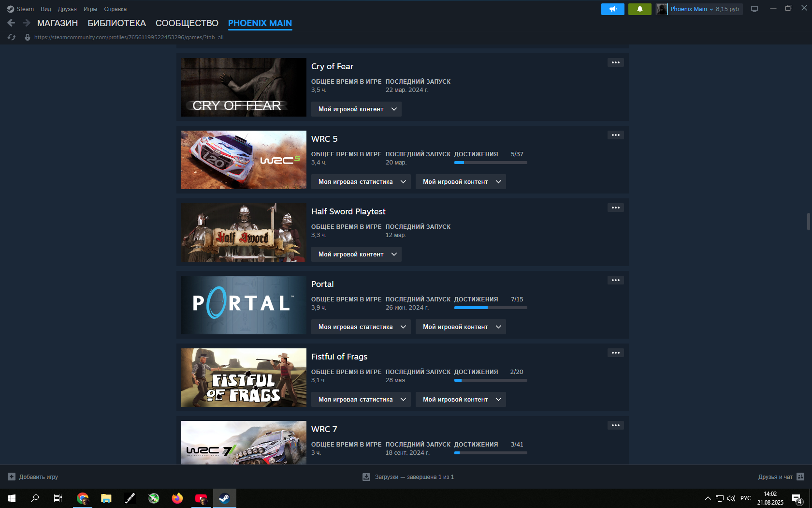
Task: Expand Мой игровой контент for Portal
Action: pos(461,327)
